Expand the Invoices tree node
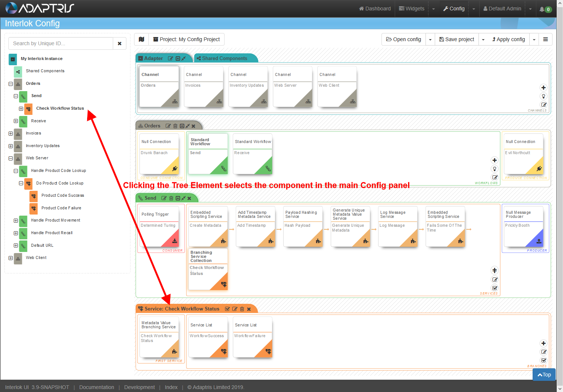 click(x=11, y=133)
